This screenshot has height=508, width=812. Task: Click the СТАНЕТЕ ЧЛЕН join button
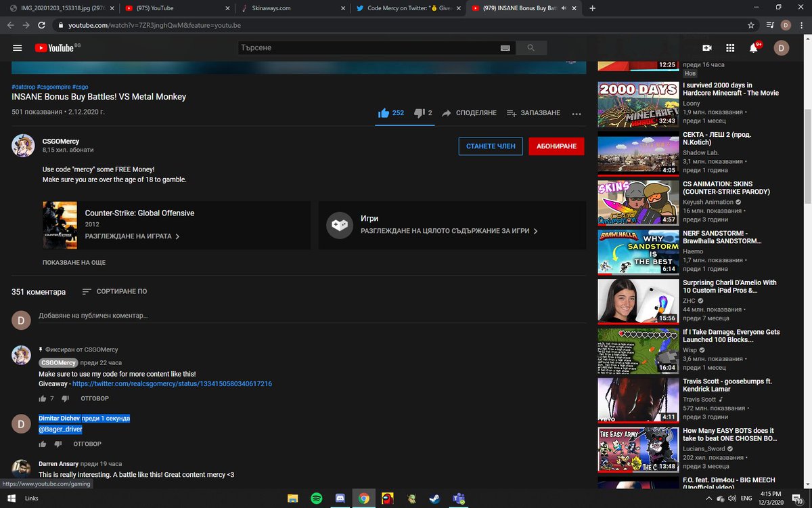[x=491, y=146]
